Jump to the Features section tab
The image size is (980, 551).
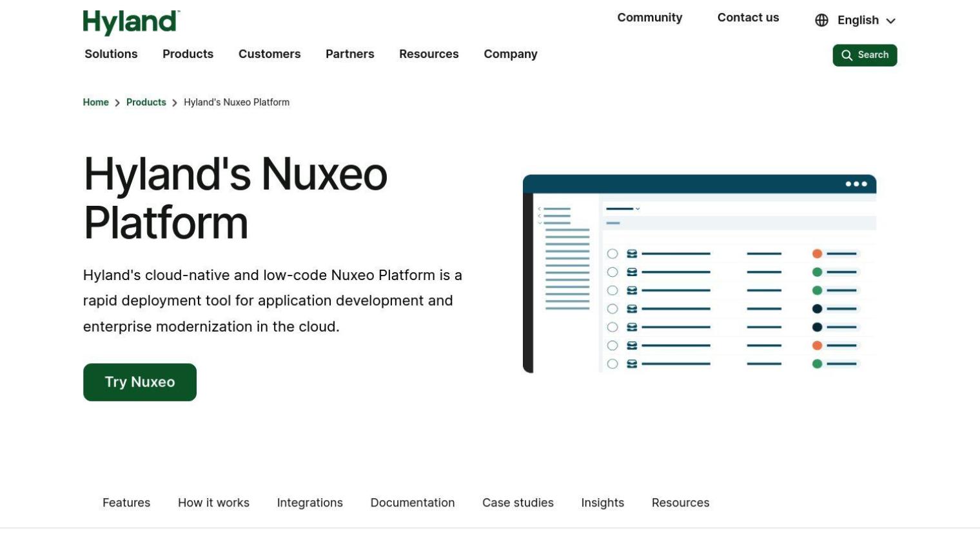point(126,503)
